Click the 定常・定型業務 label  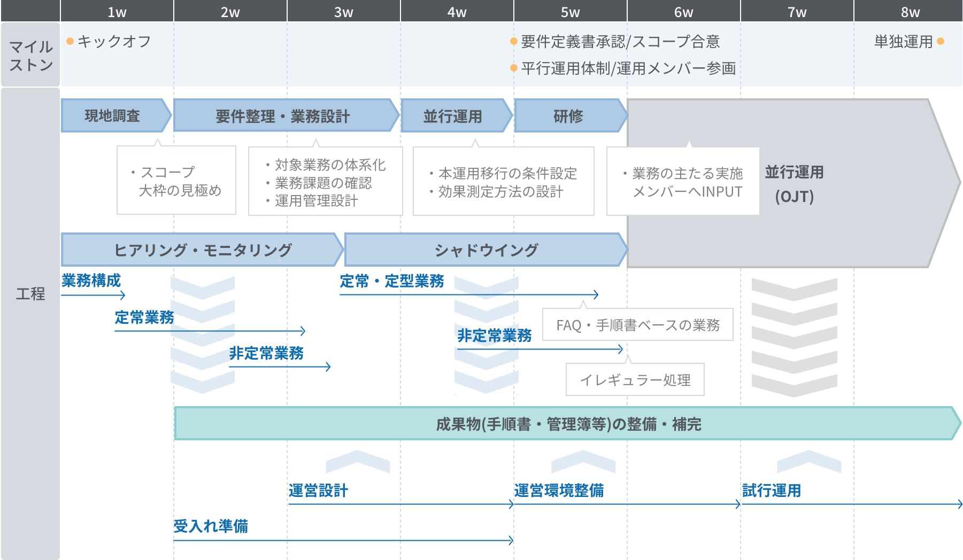(392, 281)
